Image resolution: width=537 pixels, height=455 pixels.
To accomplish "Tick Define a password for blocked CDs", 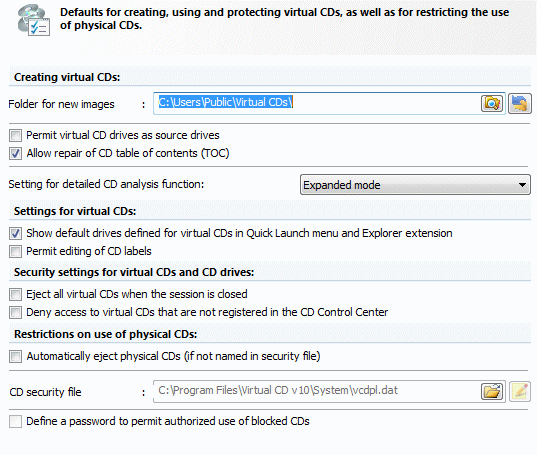I will 15,421.
